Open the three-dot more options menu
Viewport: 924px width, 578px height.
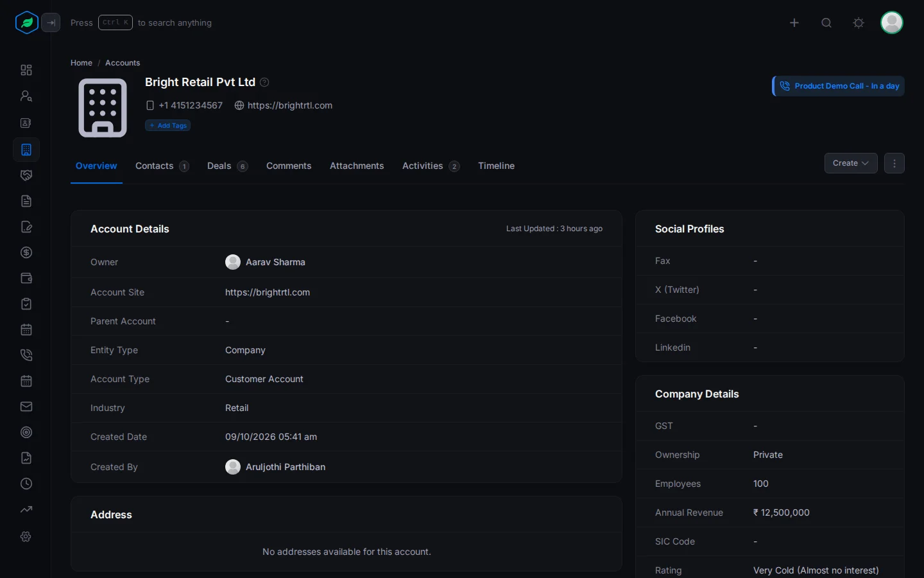pos(894,163)
